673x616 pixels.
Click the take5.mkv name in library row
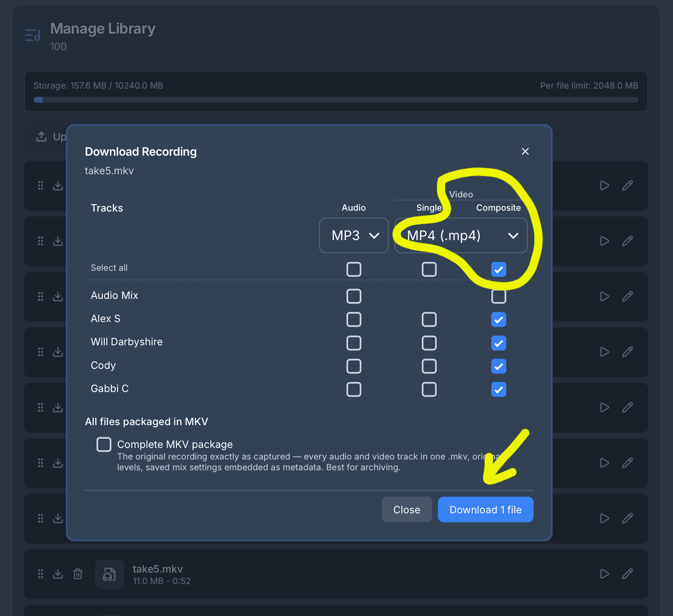click(x=158, y=569)
